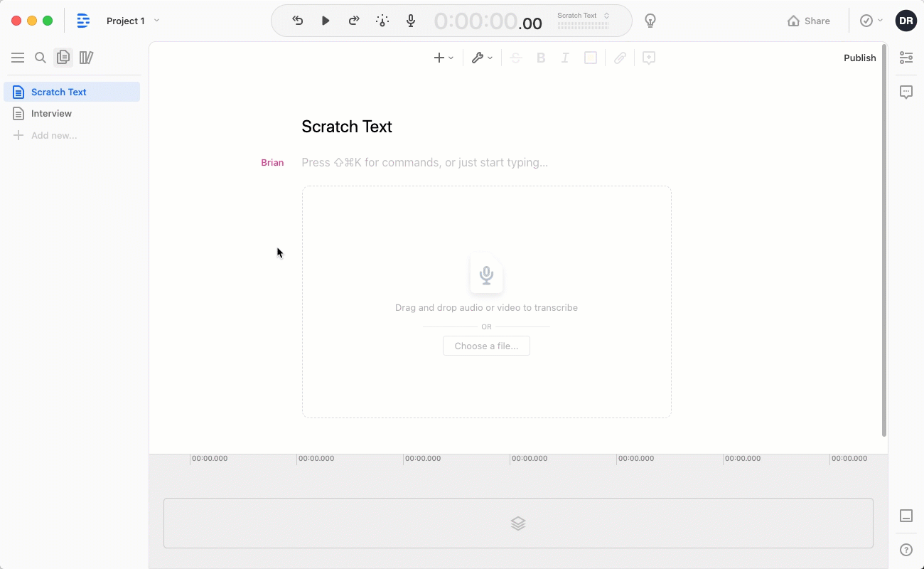Open the sidebar search

(x=41, y=58)
